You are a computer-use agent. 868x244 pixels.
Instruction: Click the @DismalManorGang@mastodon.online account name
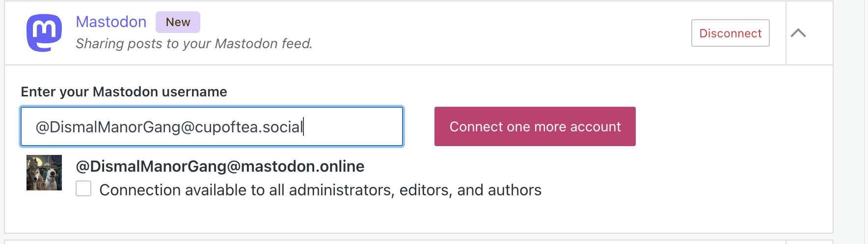point(220,166)
